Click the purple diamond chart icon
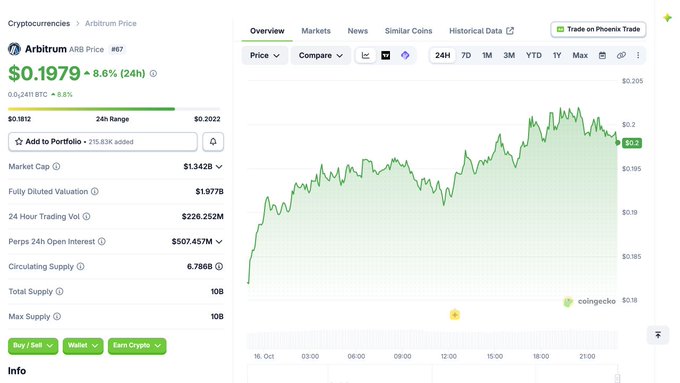Viewport: 680px width, 383px height. pyautogui.click(x=405, y=56)
